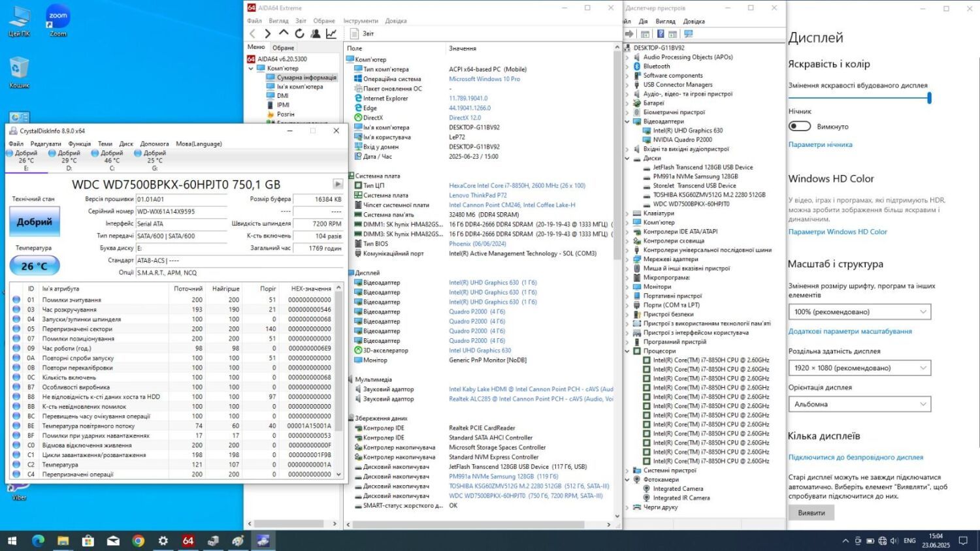This screenshot has width=980, height=551.
Task: Open Chrome from the taskbar
Action: (x=138, y=541)
